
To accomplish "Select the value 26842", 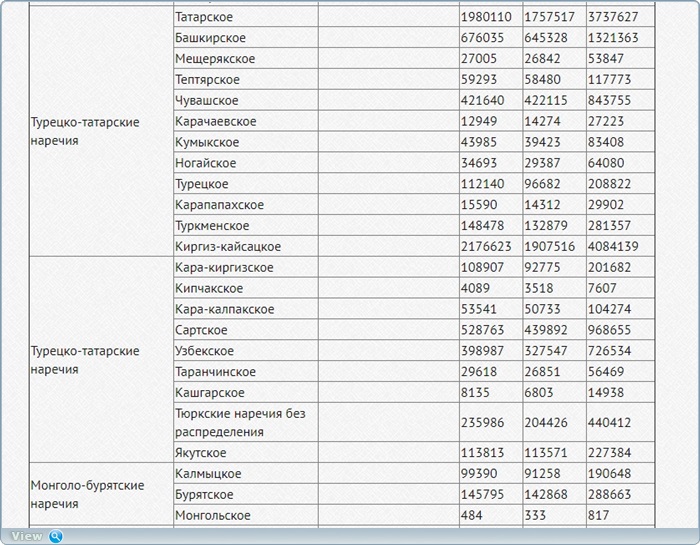I will click(542, 58).
